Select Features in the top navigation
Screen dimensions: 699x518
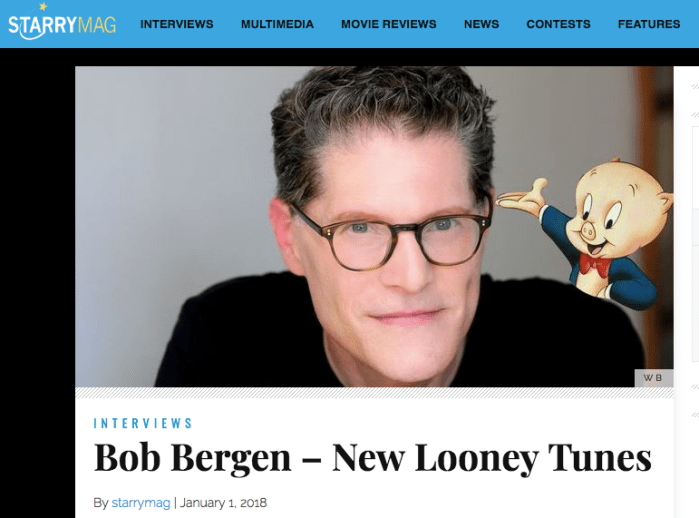click(x=649, y=24)
